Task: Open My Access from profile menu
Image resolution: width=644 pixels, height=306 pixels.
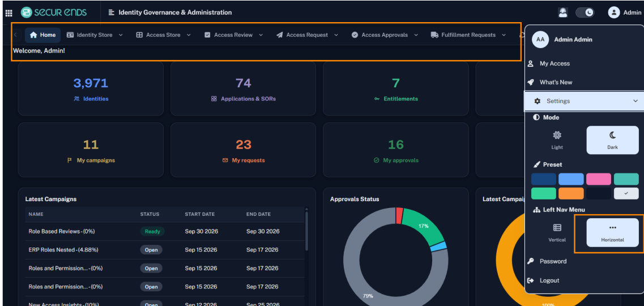Action: click(555, 63)
